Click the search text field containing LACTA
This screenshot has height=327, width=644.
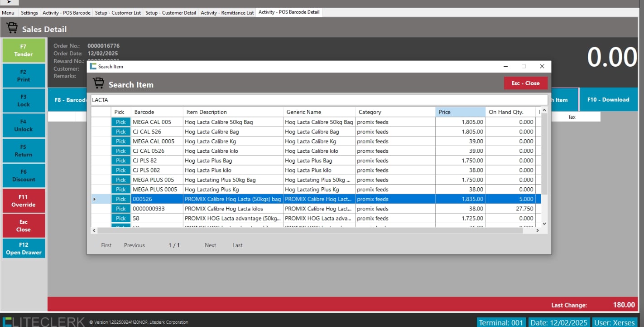tap(317, 100)
